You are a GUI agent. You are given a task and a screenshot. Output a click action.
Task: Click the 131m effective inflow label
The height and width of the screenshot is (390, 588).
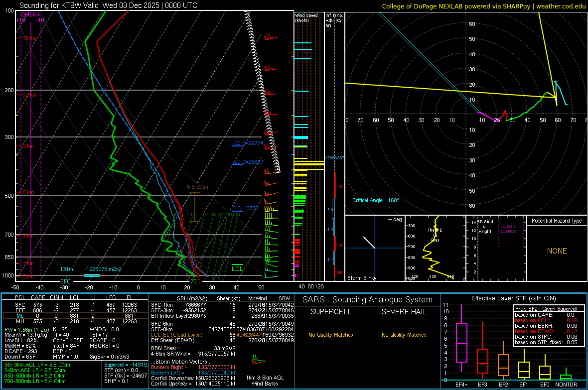tap(66, 269)
